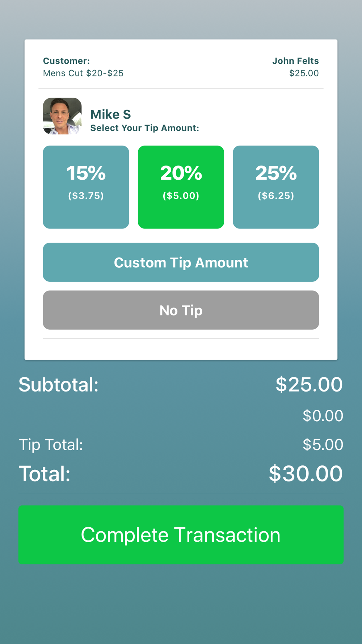Tap the Customer heading label
Image resolution: width=362 pixels, height=644 pixels.
(x=66, y=61)
